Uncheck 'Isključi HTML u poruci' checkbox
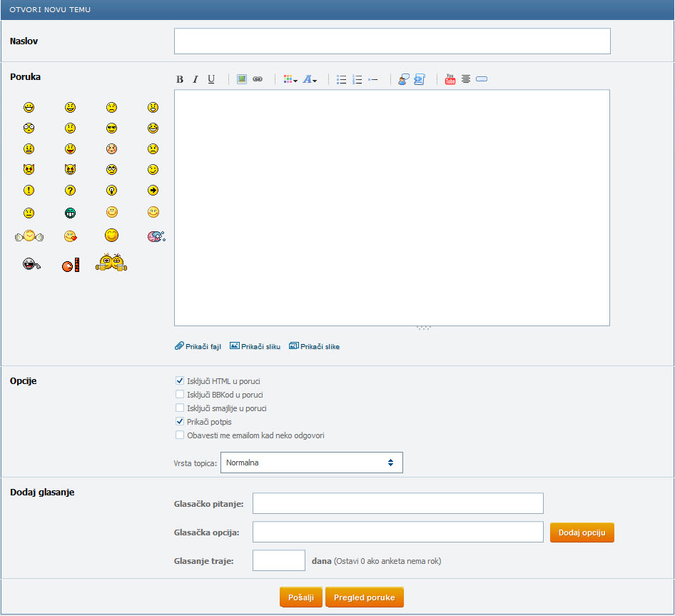Viewport: 675px width, 616px height. (180, 380)
